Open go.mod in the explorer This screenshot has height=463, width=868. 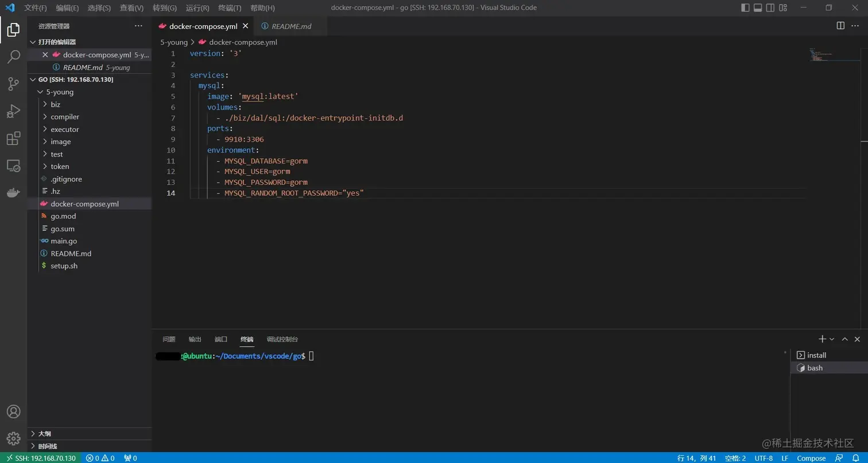pyautogui.click(x=90, y=216)
